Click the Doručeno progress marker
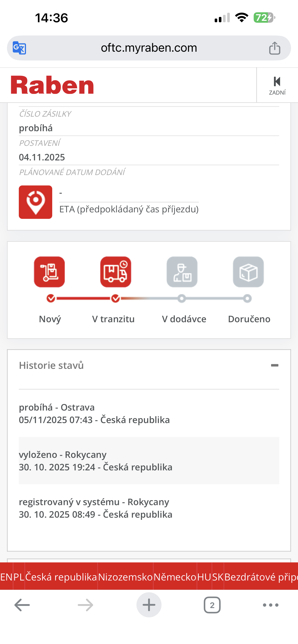298x644 pixels. point(247,299)
